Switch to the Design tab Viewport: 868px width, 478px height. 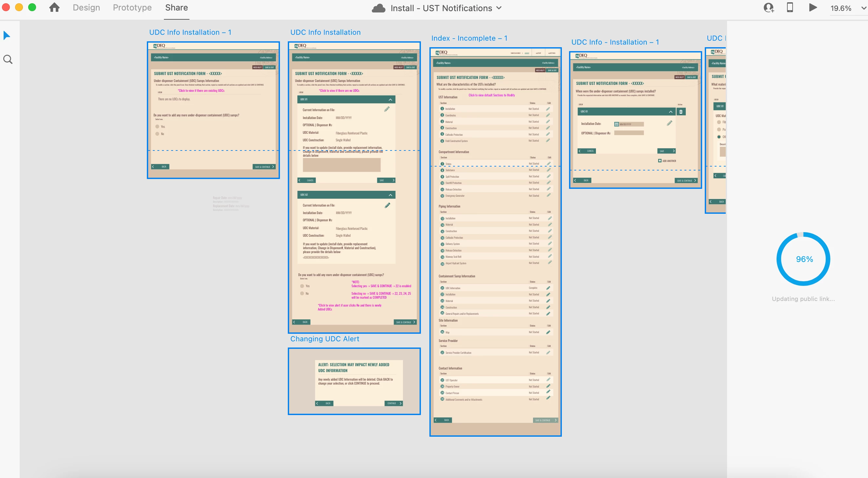(x=86, y=8)
